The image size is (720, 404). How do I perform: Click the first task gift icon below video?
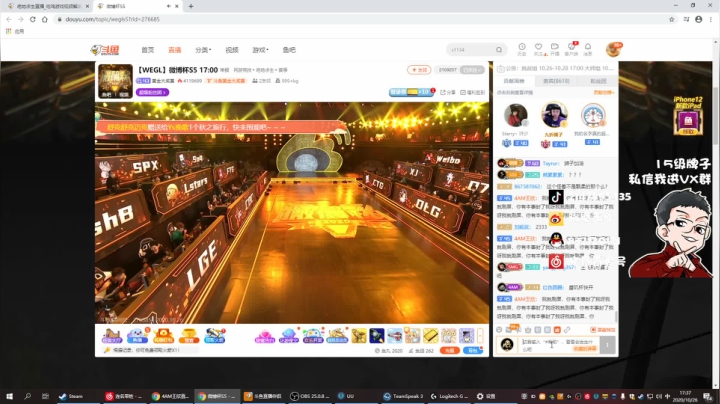[112, 336]
